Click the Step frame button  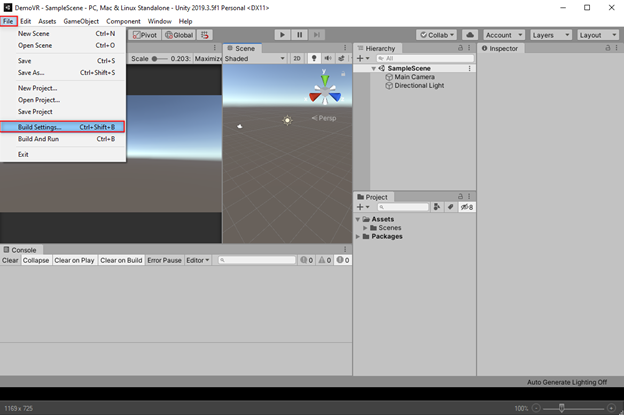click(x=316, y=35)
